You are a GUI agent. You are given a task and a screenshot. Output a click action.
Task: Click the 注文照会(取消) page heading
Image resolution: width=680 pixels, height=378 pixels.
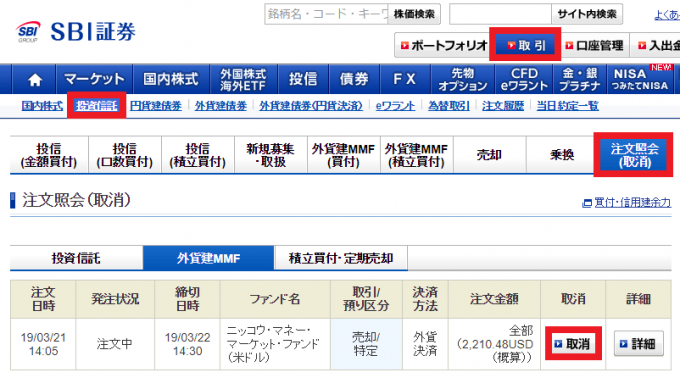pos(76,200)
